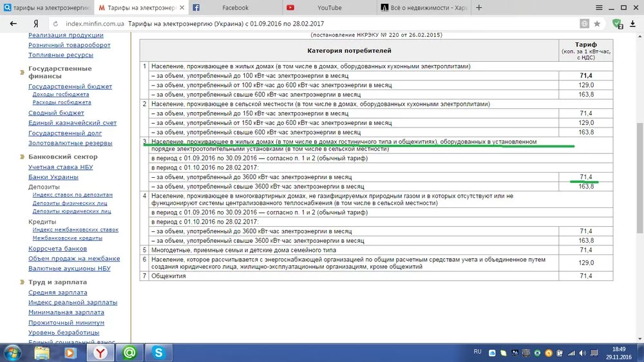Select the Категория потребителей table header
This screenshot has height=362, width=644.
tap(349, 50)
